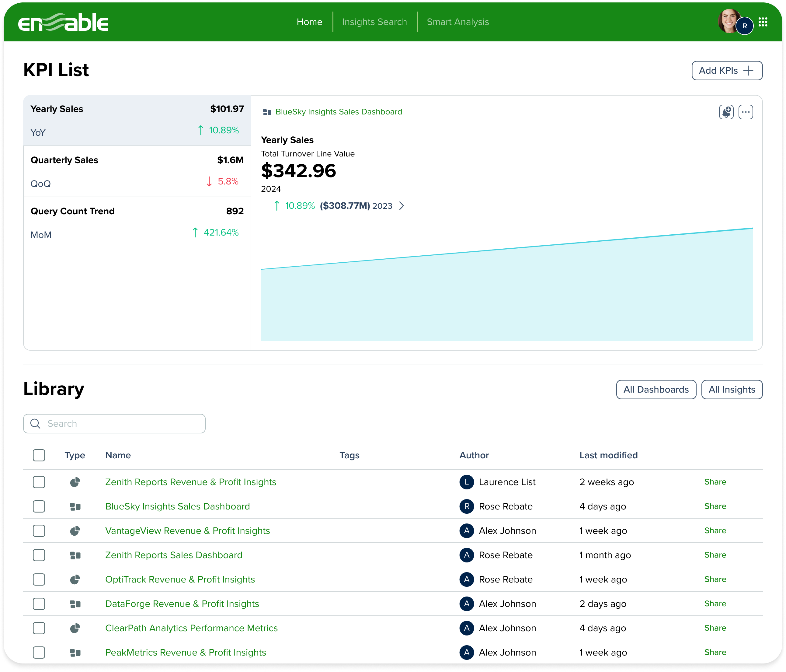Click the Enable logo

click(63, 23)
